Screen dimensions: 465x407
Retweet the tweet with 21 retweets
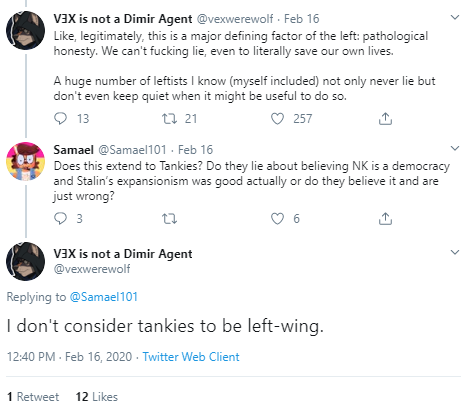pos(169,119)
